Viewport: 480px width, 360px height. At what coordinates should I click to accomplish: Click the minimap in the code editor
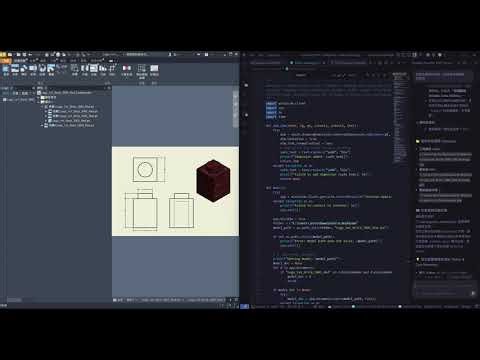tap(400, 117)
